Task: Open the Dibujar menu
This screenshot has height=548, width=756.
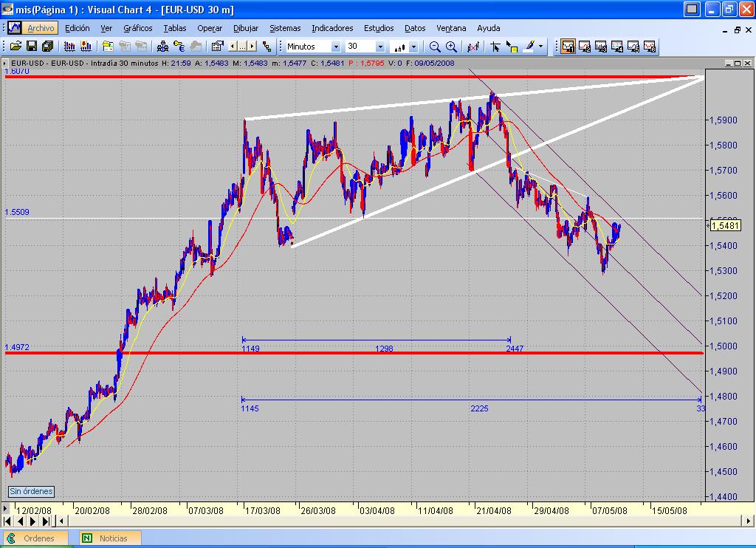Action: 246,28
